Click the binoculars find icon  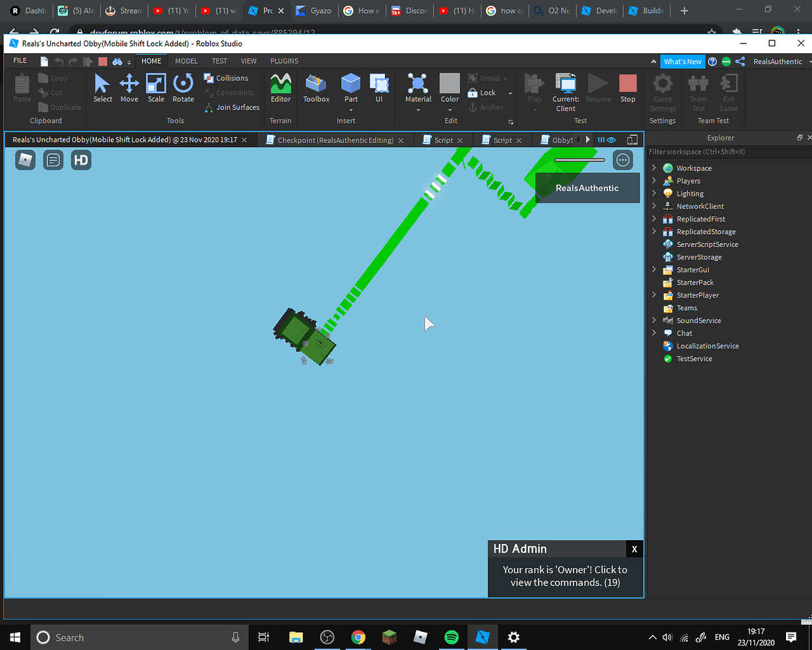tap(118, 61)
